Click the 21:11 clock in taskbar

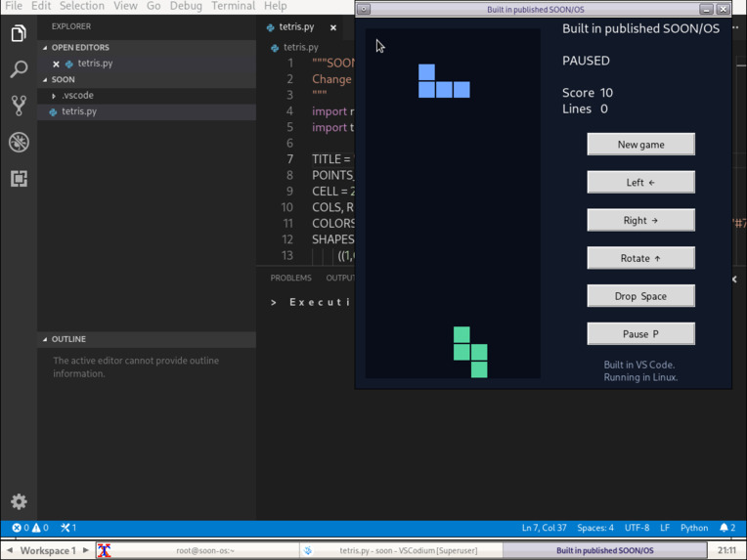point(726,550)
